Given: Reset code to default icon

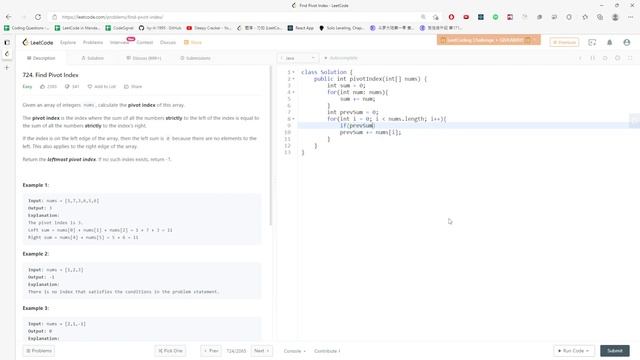Looking at the screenshot, I should pyautogui.click(x=605, y=58).
